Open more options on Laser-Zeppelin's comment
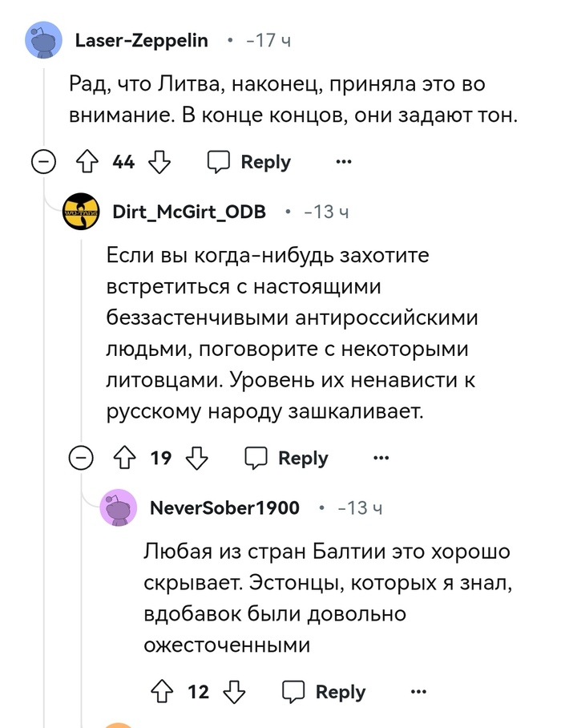The height and width of the screenshot is (728, 561). coord(344,163)
